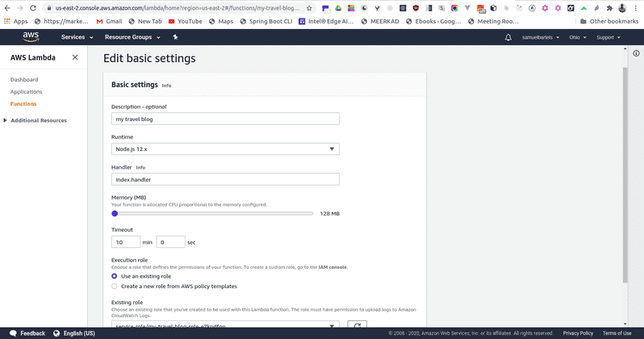Open the Services menu
The image size is (644, 339).
coord(77,37)
